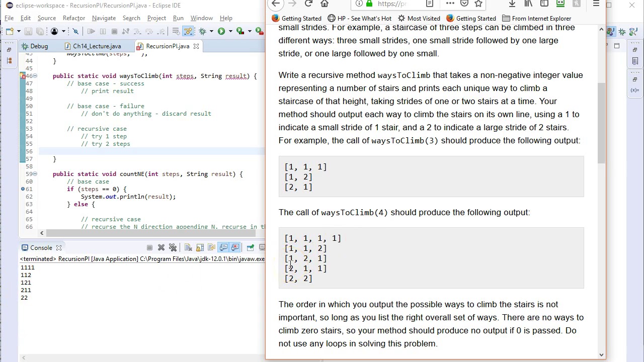Image resolution: width=644 pixels, height=362 pixels.
Task: Click the browser Reader View icon
Action: pyautogui.click(x=430, y=4)
